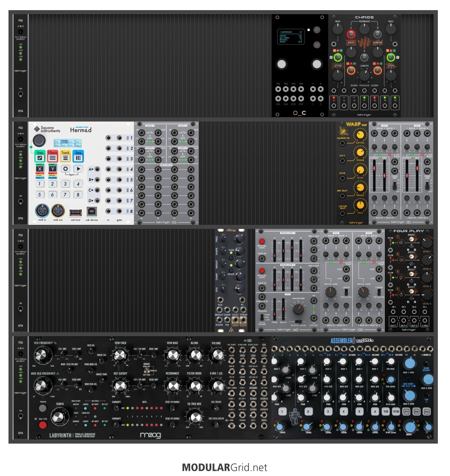
Task: Click the Labyrinth VCF Cutoff knob
Action: coord(120,386)
